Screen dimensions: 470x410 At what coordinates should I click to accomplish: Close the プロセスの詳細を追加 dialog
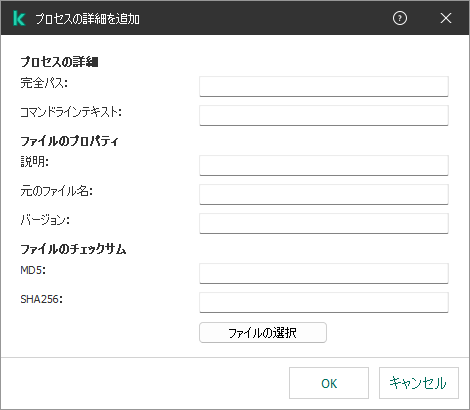pyautogui.click(x=446, y=18)
